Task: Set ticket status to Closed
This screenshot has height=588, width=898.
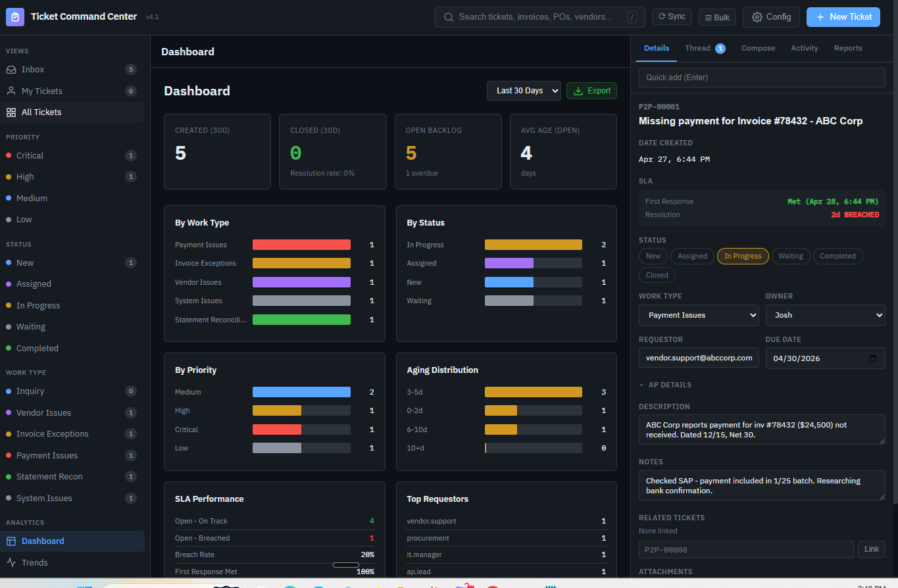Action: pyautogui.click(x=657, y=276)
